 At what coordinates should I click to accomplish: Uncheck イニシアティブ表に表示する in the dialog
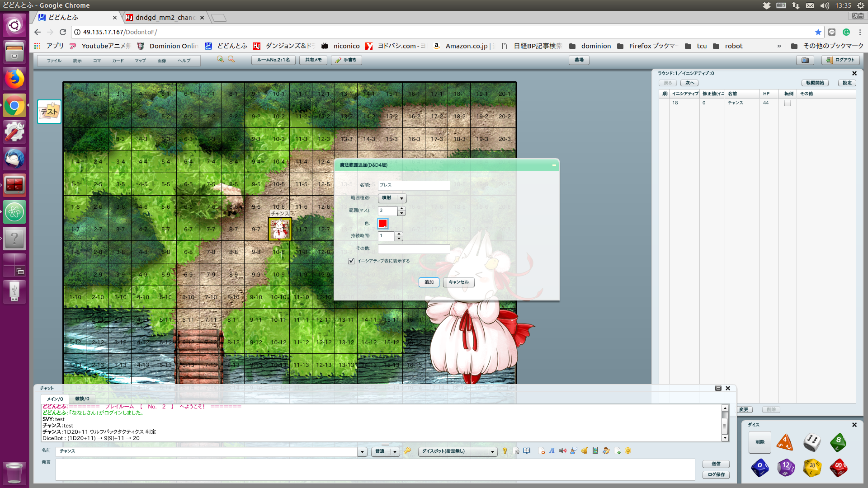pos(352,261)
